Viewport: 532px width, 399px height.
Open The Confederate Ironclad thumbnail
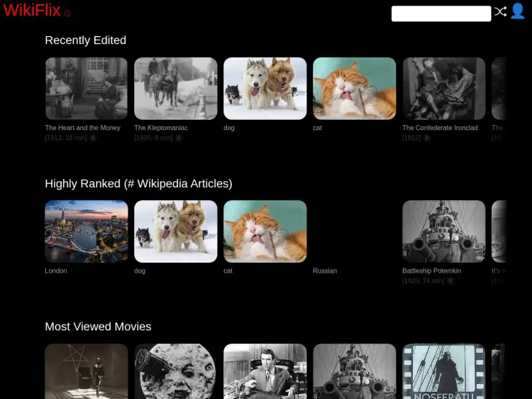click(x=444, y=88)
